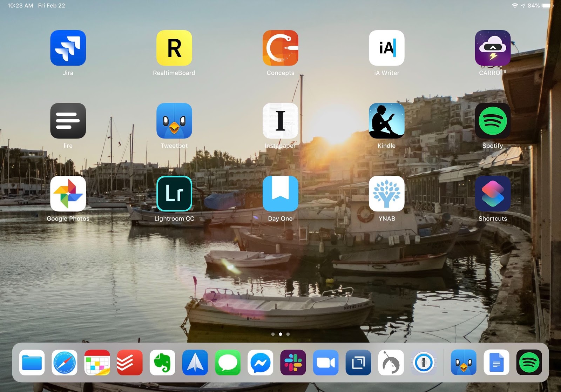Open Google Photos
Viewport: 561px width, 392px height.
click(x=68, y=194)
